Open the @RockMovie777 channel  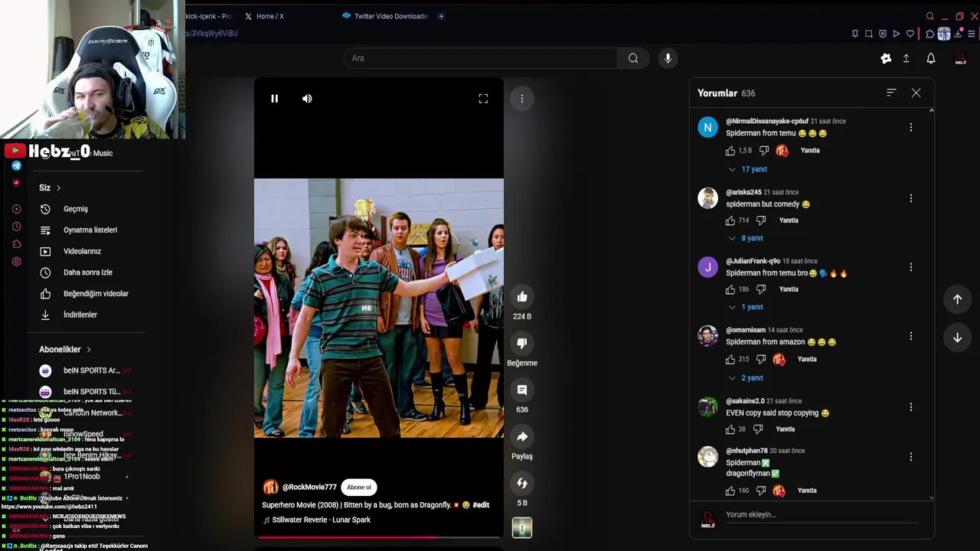tap(309, 487)
